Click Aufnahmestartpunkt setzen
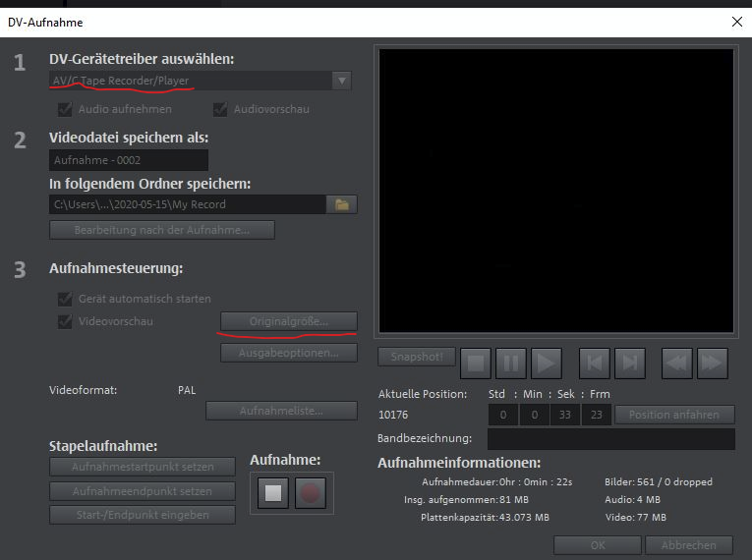 (x=143, y=467)
